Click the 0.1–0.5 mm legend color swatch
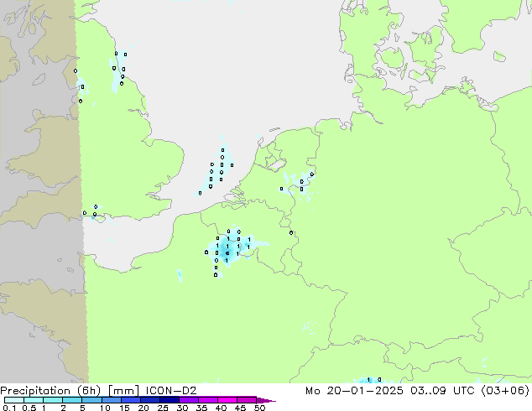 [14, 400]
